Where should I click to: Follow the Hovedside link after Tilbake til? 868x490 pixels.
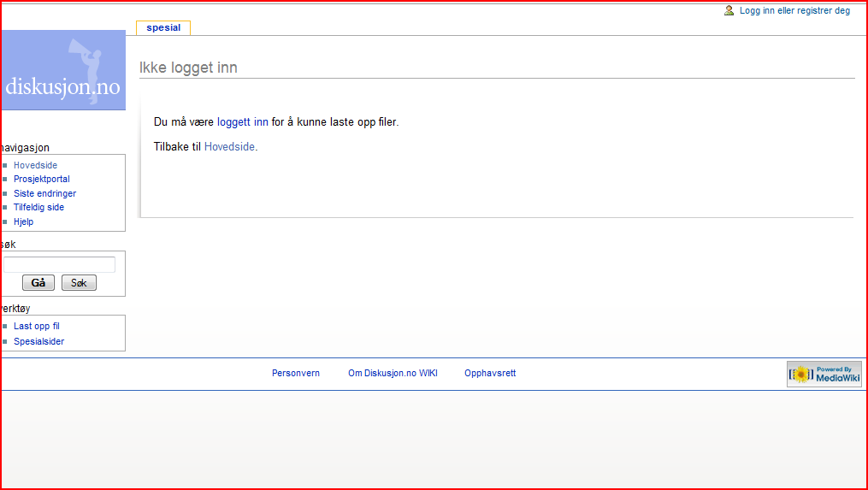tap(230, 147)
